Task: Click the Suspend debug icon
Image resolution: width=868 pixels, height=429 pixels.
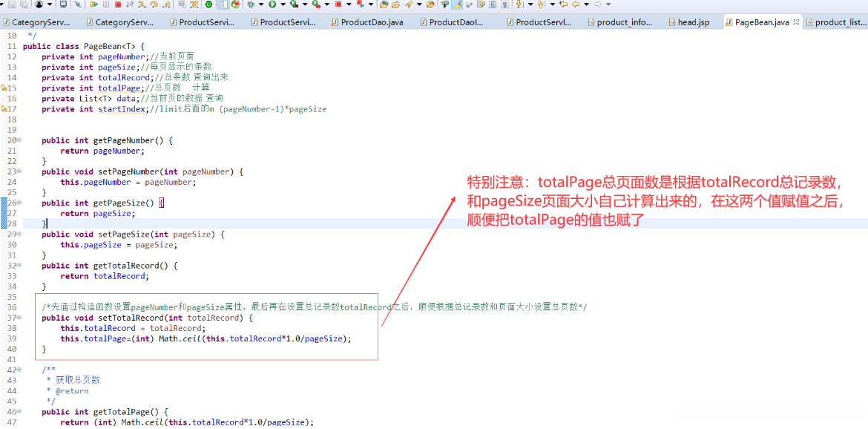Action: 106,4
